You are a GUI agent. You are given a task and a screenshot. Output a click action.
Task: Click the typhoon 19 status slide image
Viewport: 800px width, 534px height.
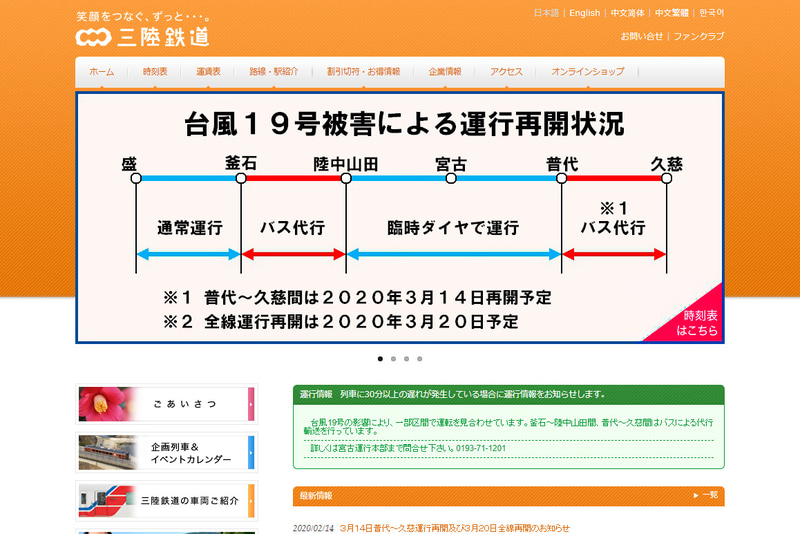coord(400,218)
